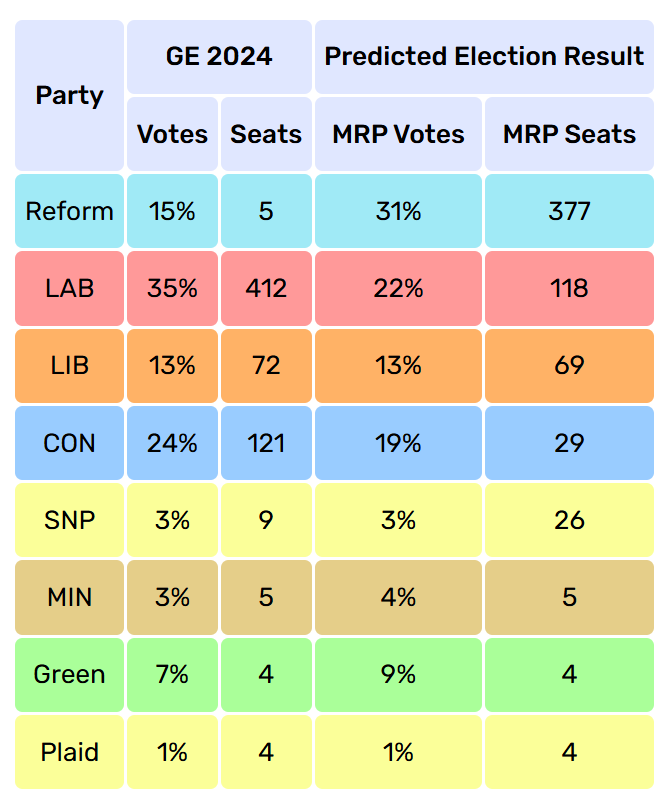The image size is (671, 800).
Task: Click MIN's 4% MRP votes cell
Action: (398, 597)
